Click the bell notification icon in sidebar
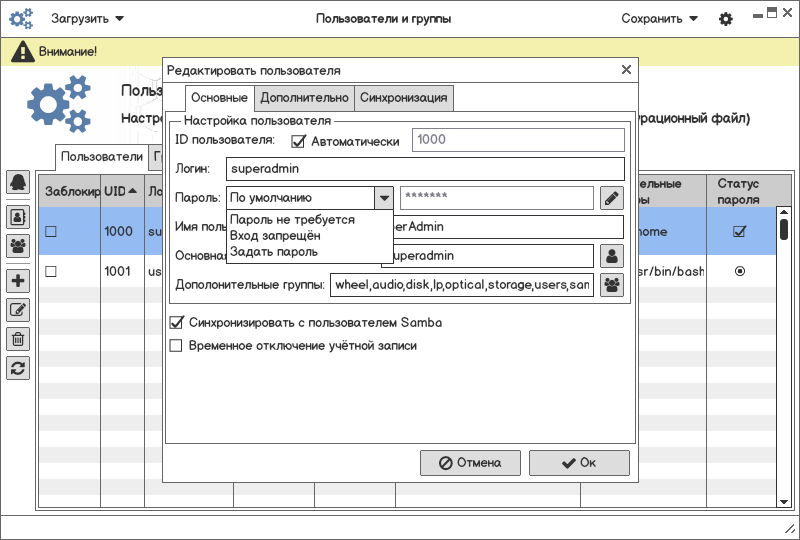Screen dimensions: 800x540 pyautogui.click(x=18, y=182)
